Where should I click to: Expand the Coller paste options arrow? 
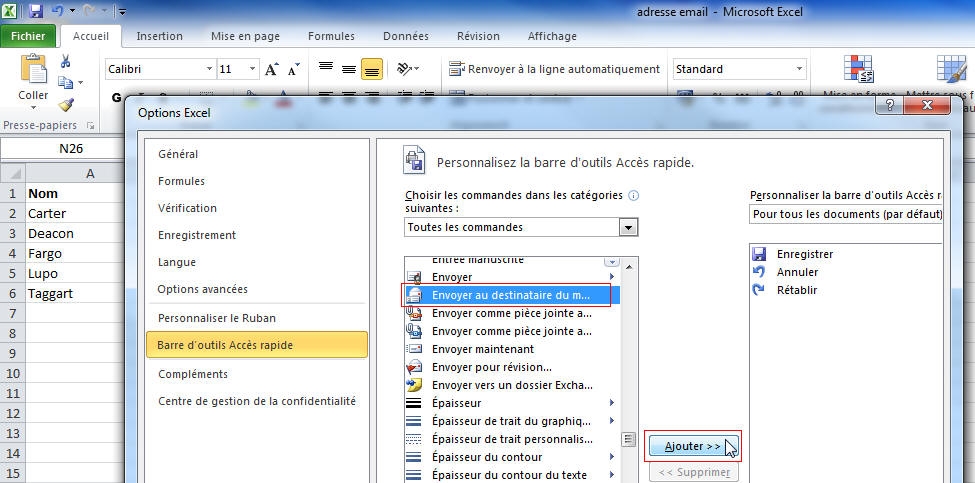(x=34, y=107)
